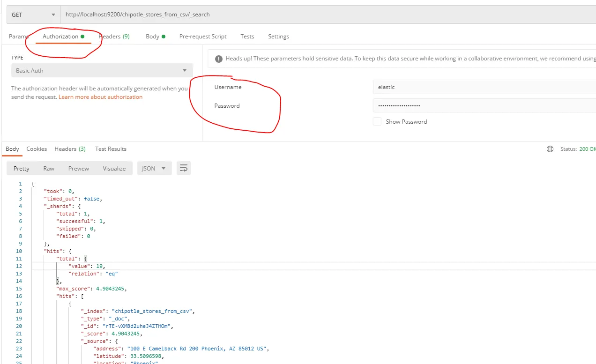This screenshot has width=596, height=364.
Task: Open the Test Results tab
Action: tap(111, 149)
